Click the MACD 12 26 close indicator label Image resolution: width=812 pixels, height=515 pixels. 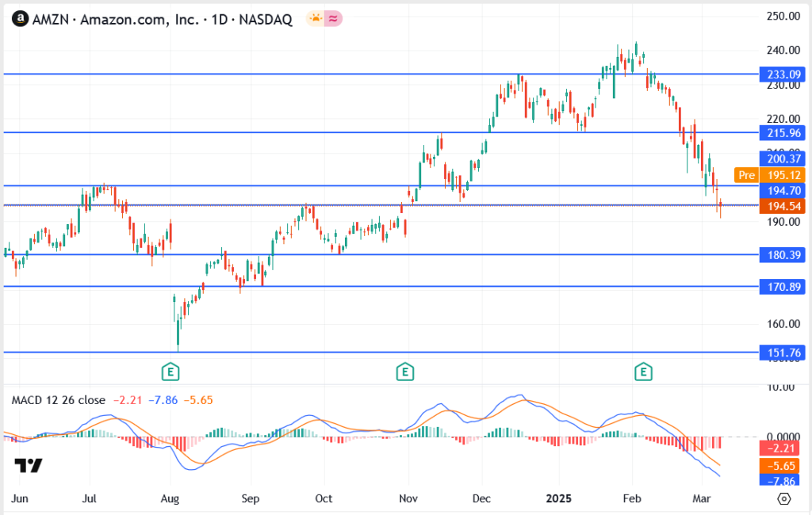tap(58, 400)
